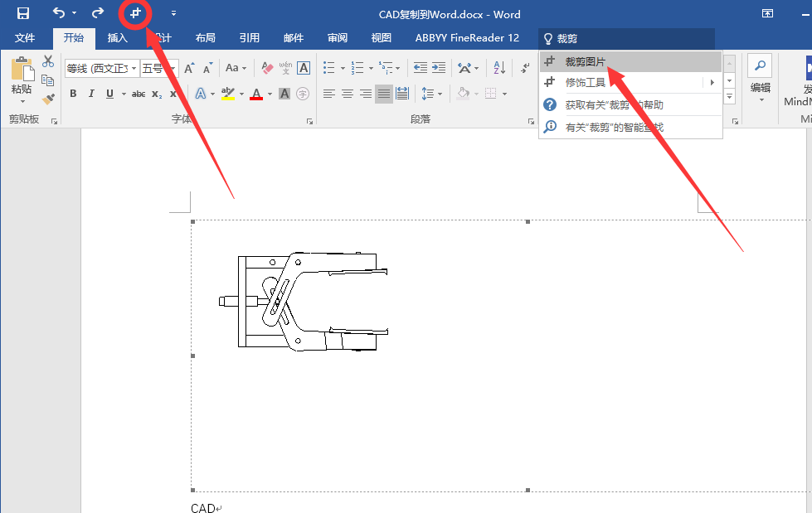Open the font name combo box 等线

coord(102,68)
